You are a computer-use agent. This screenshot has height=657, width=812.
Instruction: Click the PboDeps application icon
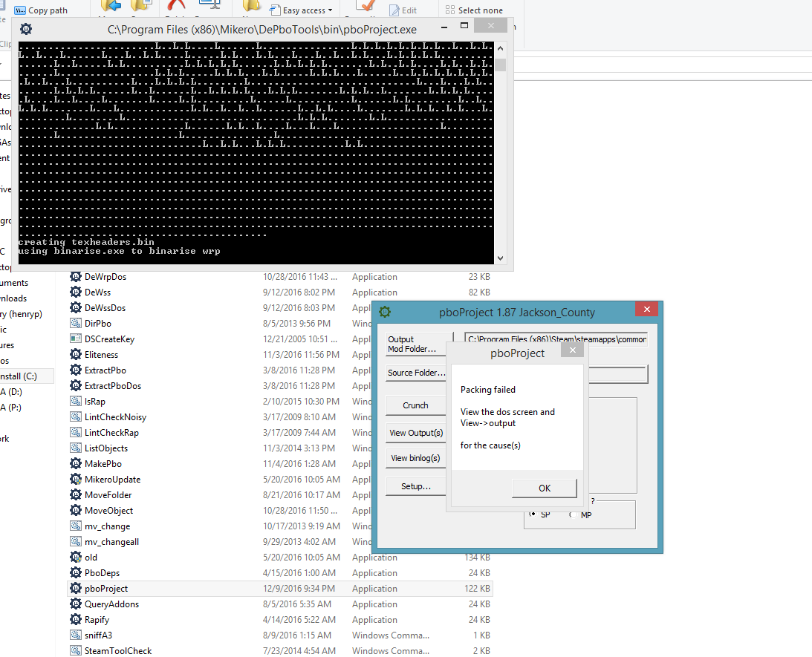[76, 572]
